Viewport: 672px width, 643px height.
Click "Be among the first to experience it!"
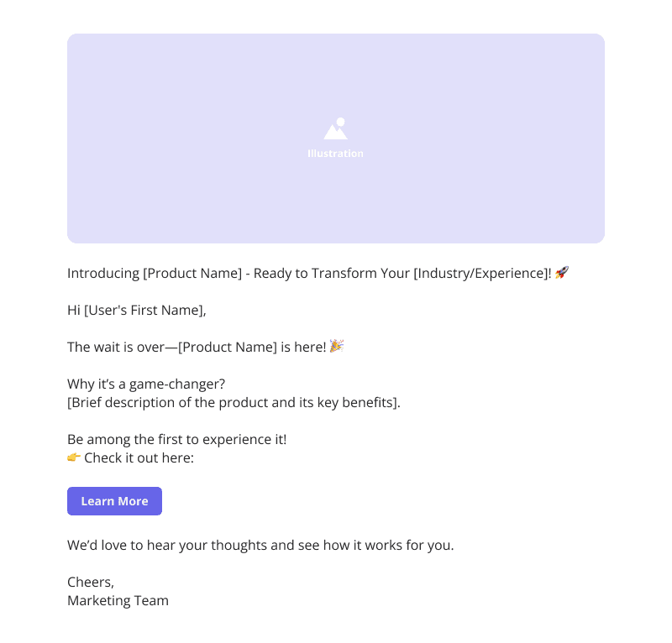click(x=176, y=439)
